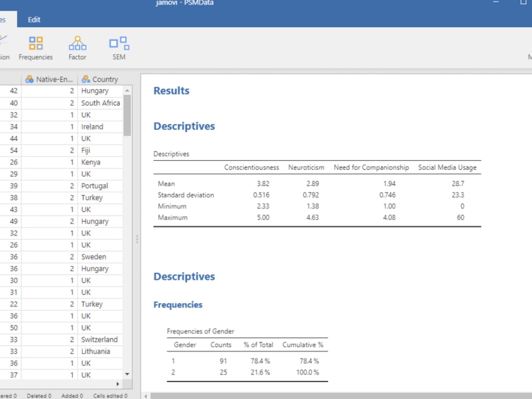Click the Social Media Usage mean 28.7
The height and width of the screenshot is (399, 532).
coord(458,184)
